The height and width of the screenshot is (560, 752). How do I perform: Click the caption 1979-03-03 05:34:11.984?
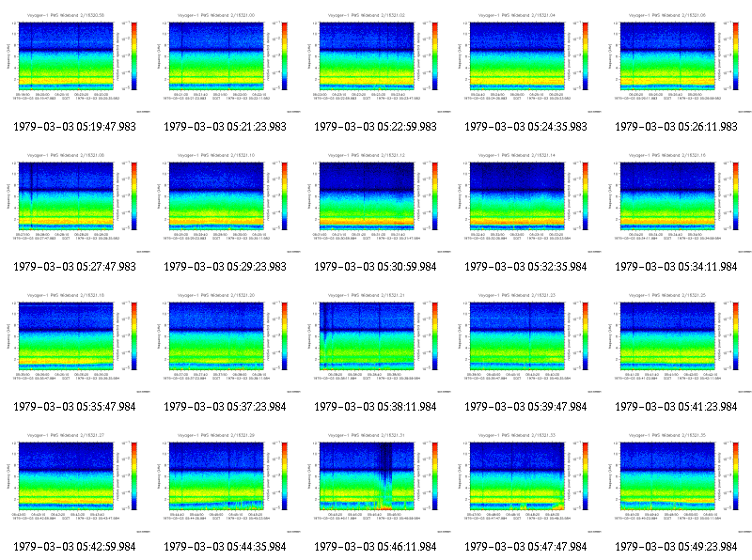tap(676, 267)
